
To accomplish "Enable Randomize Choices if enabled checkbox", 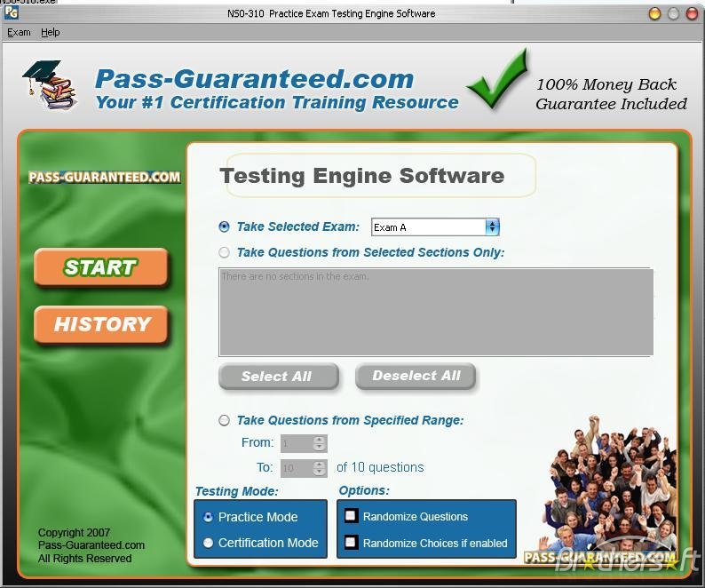I will [x=351, y=542].
